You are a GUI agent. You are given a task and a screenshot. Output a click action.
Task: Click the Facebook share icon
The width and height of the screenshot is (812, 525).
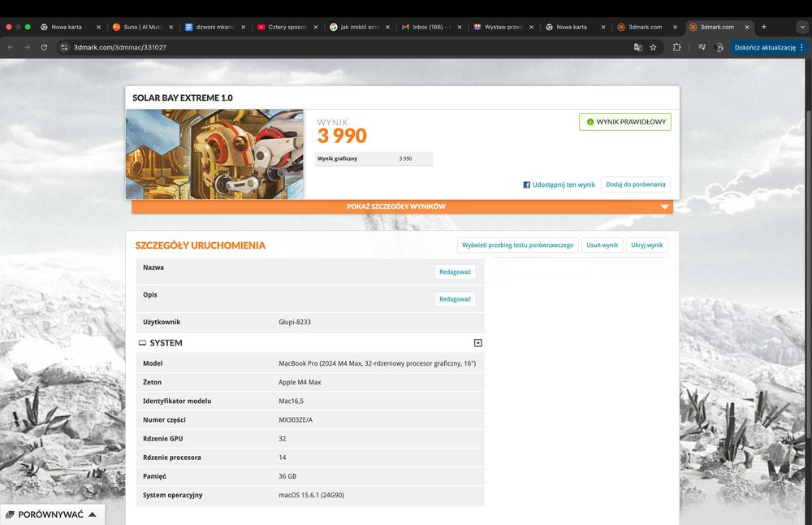coord(527,184)
